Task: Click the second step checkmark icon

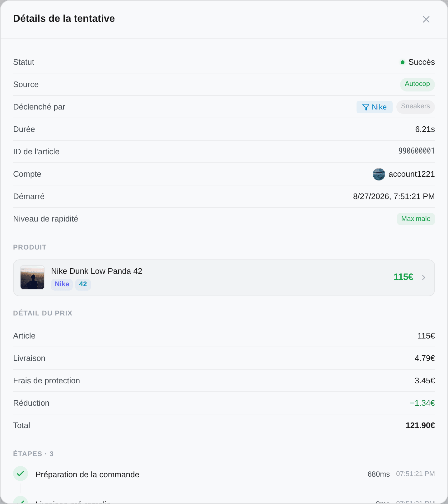Action: [x=21, y=500]
